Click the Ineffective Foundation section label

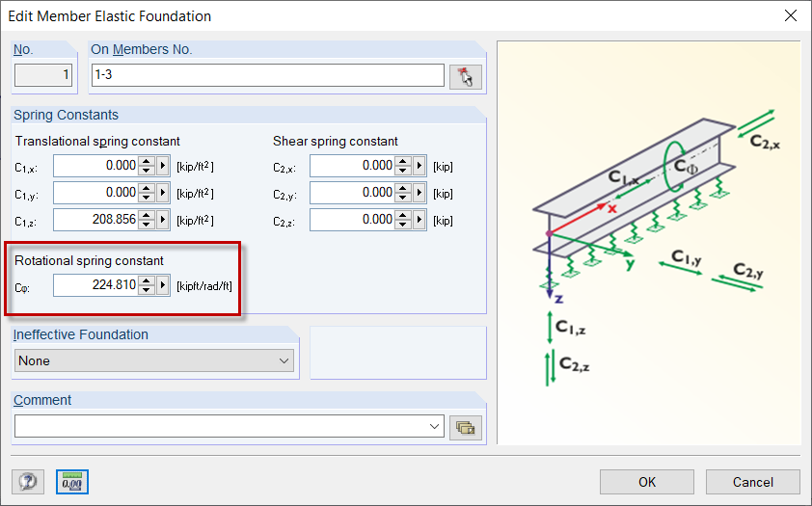pyautogui.click(x=81, y=334)
